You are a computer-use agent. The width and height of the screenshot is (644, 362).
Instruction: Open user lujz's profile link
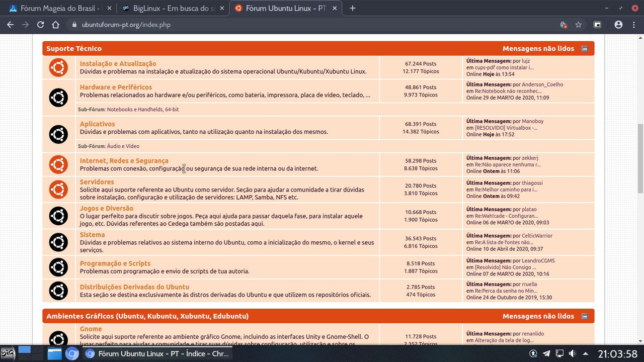point(526,61)
